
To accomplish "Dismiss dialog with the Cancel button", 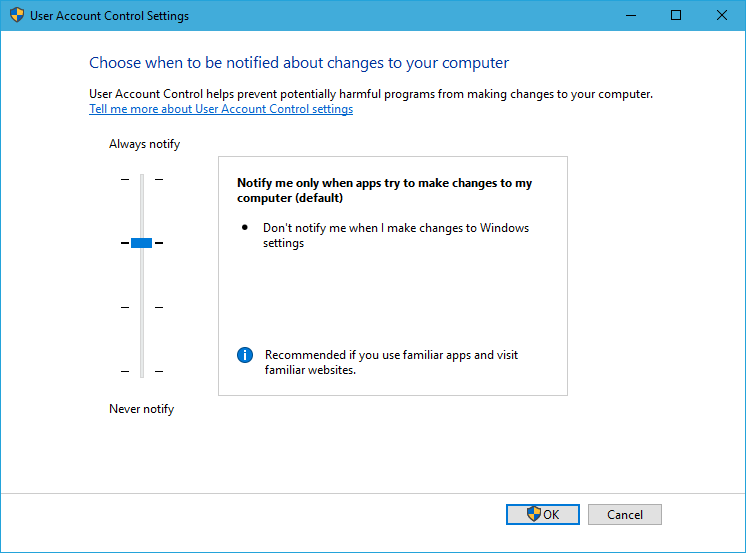I will (x=625, y=514).
